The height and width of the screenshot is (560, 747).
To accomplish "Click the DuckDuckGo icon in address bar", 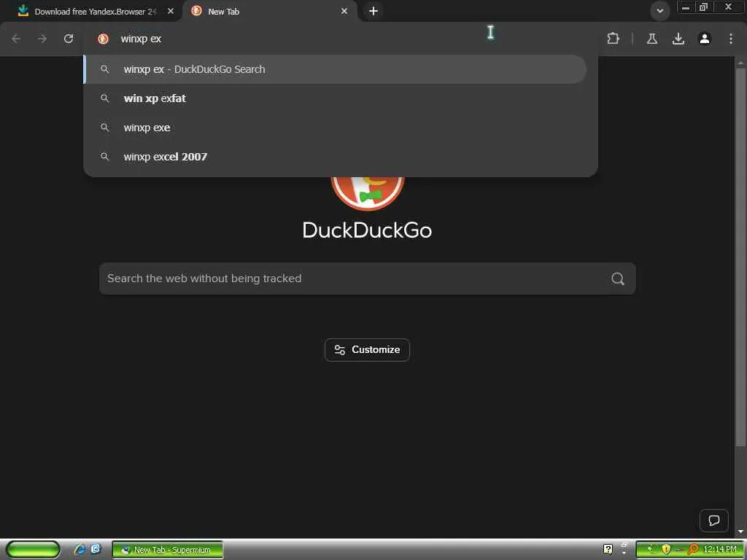I will [103, 39].
